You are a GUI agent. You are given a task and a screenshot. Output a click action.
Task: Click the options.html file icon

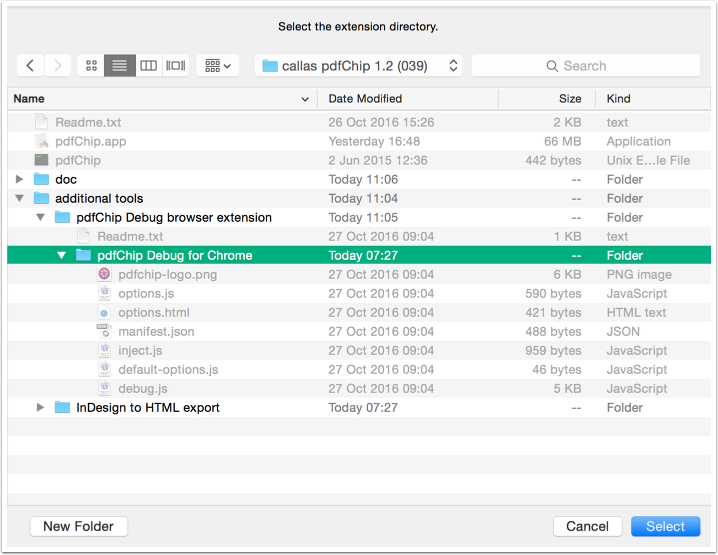pos(104,313)
